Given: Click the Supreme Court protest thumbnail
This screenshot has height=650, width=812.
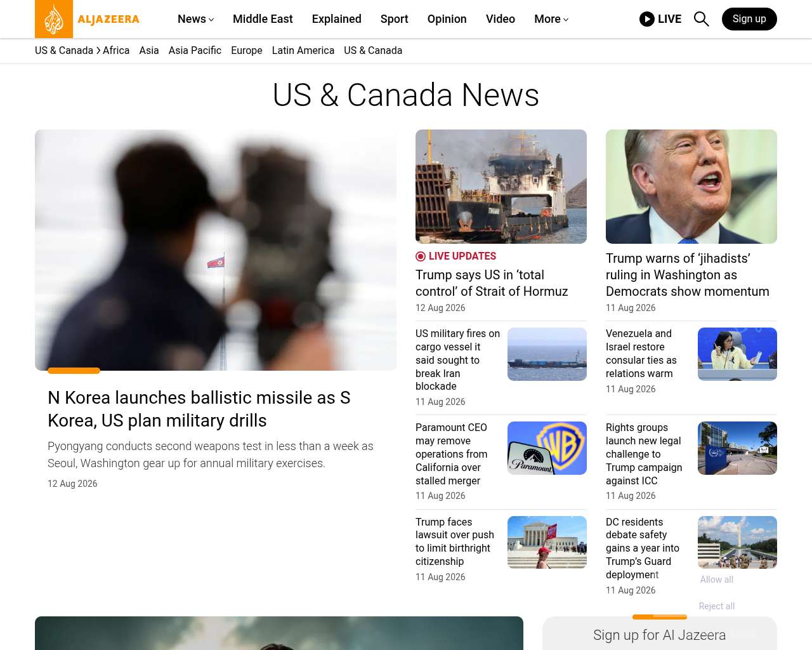Looking at the screenshot, I should (x=547, y=542).
